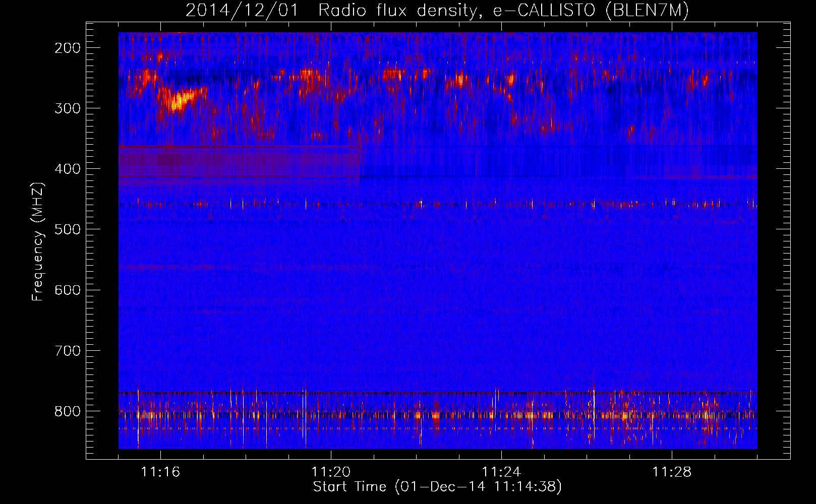This screenshot has height=504, width=816.
Task: Click the 11:20 time tick label
Action: coord(331,472)
